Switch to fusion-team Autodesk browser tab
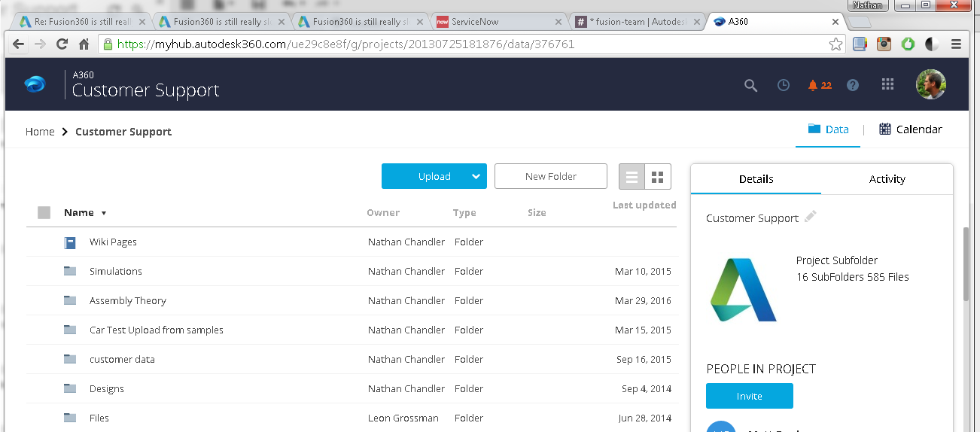Image resolution: width=980 pixels, height=432 pixels. point(640,22)
